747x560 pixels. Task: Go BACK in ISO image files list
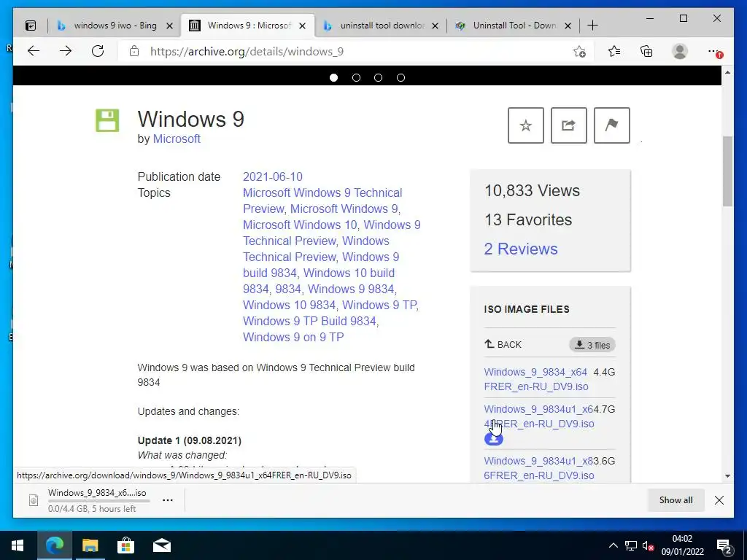(503, 344)
